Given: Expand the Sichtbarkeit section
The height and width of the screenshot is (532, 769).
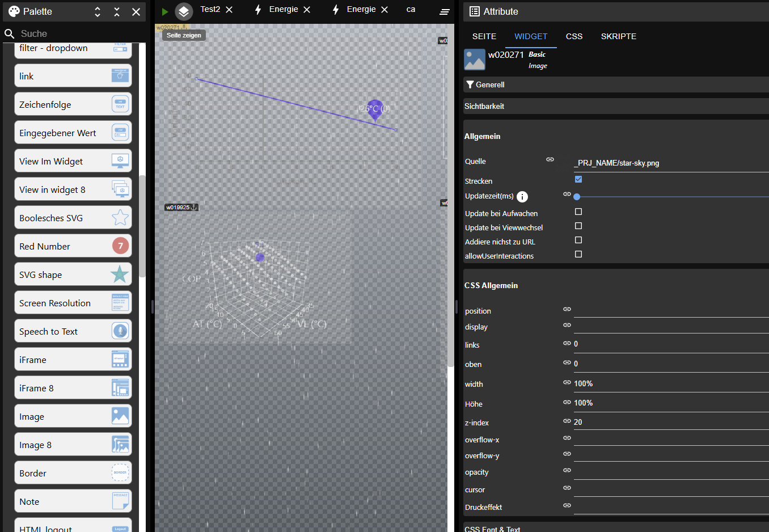Looking at the screenshot, I should pos(484,106).
